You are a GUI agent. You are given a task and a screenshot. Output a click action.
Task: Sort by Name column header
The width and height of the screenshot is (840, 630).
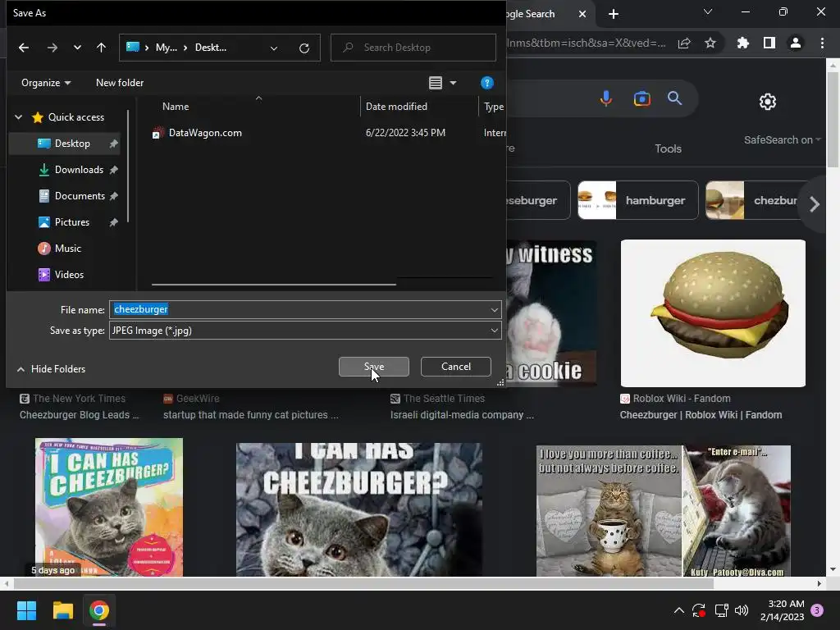[x=176, y=107]
